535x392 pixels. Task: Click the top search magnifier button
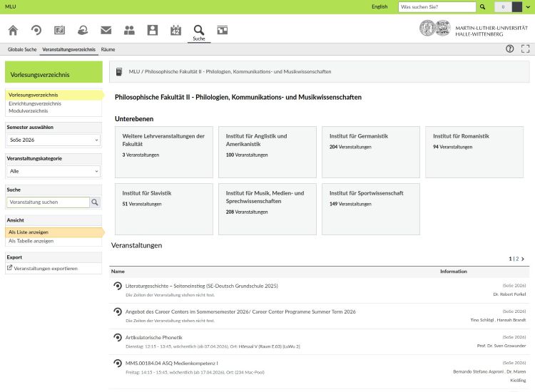coord(482,7)
